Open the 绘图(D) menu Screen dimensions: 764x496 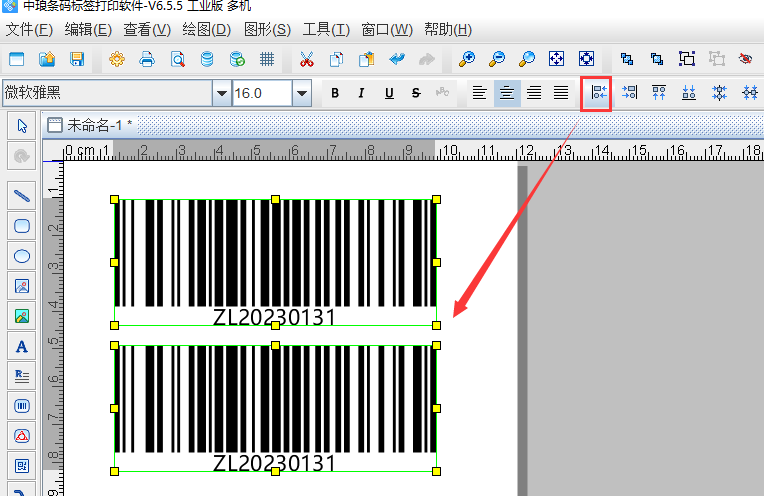(x=209, y=30)
